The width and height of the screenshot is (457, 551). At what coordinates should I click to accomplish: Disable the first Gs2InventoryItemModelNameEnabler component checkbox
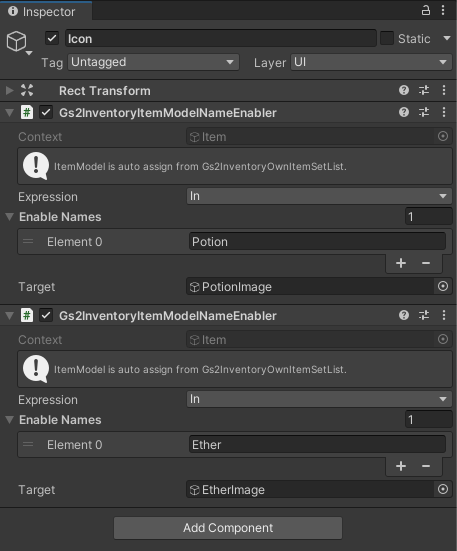(x=46, y=112)
